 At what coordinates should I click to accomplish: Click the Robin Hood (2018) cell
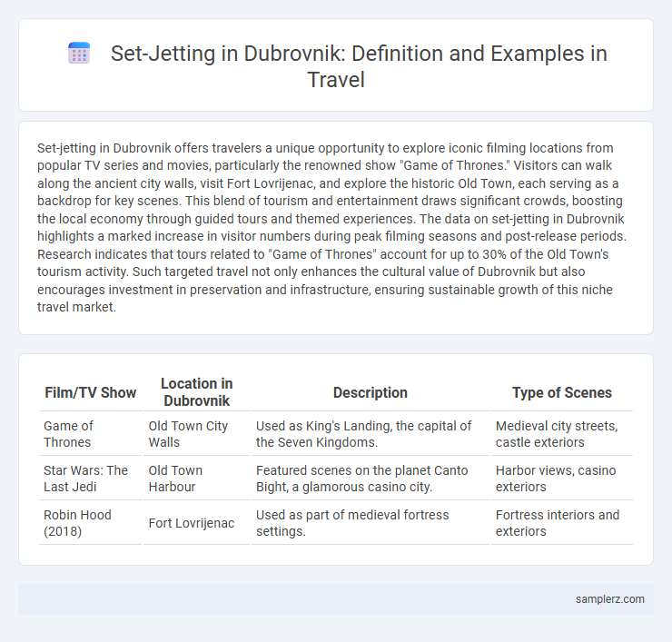point(91,523)
